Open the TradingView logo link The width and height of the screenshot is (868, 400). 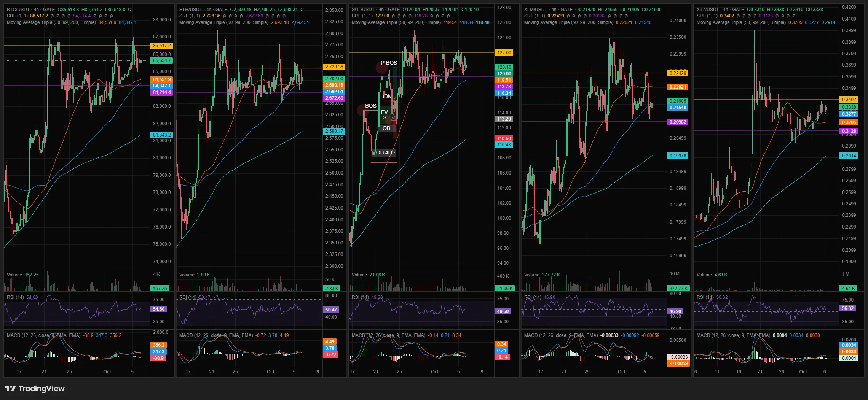(35, 389)
